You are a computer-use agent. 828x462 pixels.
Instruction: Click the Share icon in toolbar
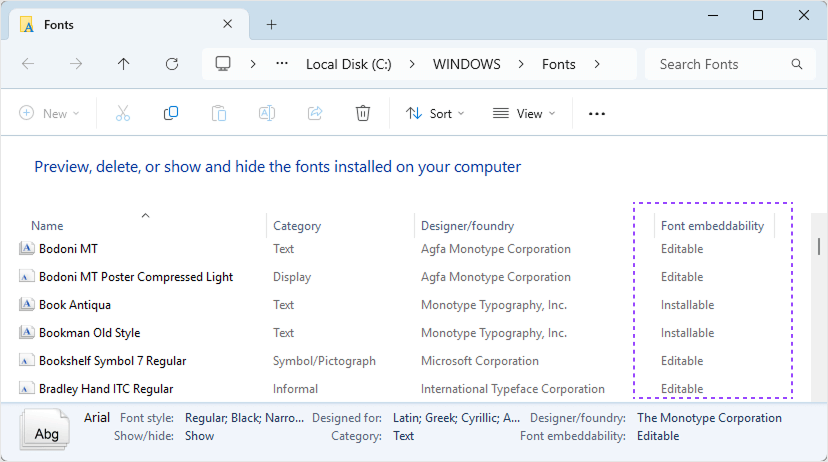(315, 113)
